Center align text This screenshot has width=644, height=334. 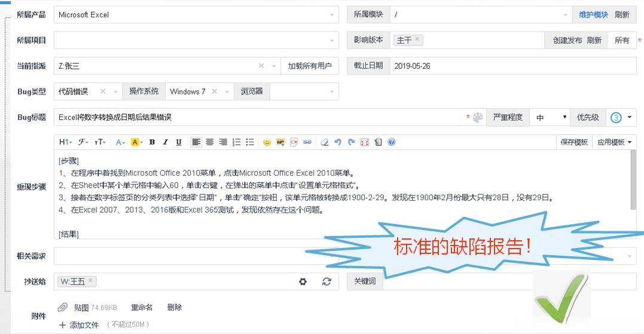210,142
